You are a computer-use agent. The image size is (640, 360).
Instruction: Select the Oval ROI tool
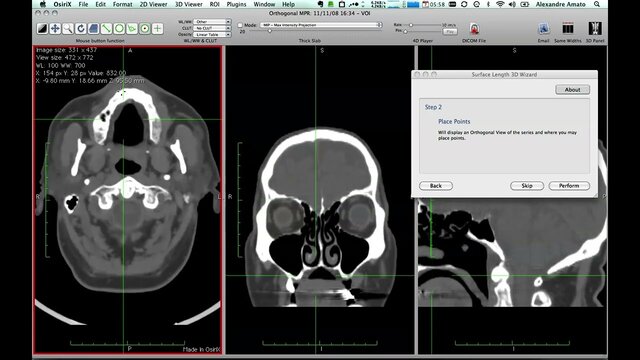(119, 28)
